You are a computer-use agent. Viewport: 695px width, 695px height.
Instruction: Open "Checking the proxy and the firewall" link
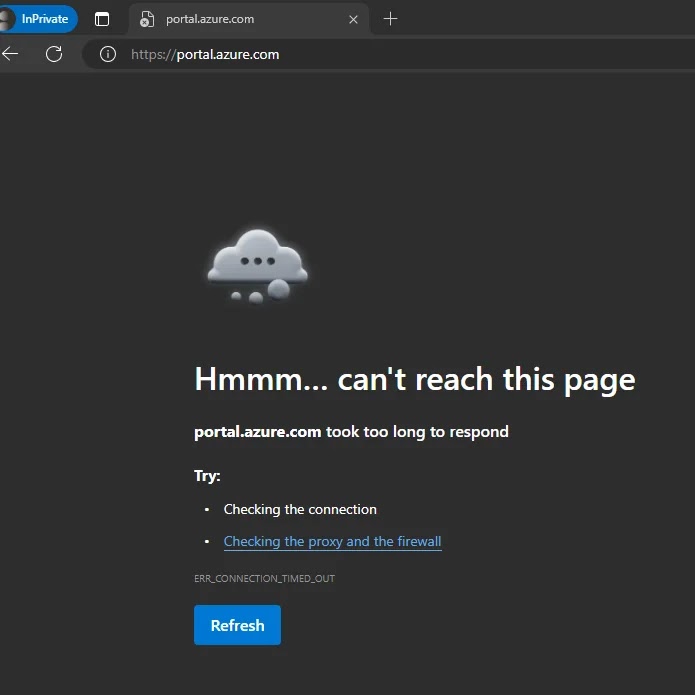tap(332, 541)
